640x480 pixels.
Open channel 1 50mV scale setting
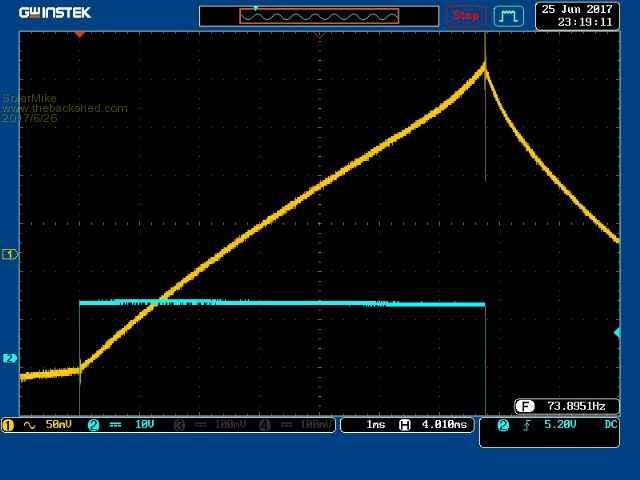(x=58, y=425)
